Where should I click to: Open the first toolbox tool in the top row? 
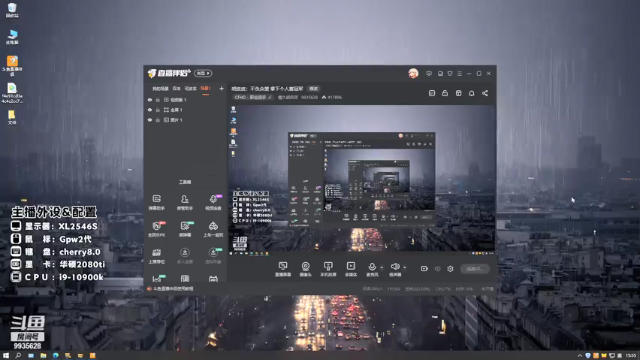(156, 202)
